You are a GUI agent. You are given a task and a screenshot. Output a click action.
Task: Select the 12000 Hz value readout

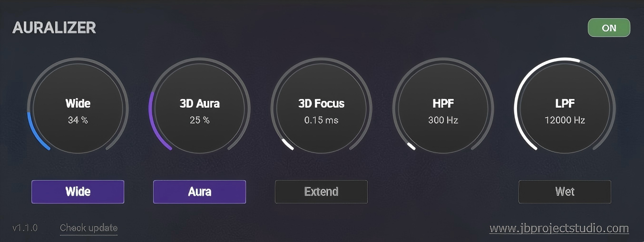pos(565,120)
